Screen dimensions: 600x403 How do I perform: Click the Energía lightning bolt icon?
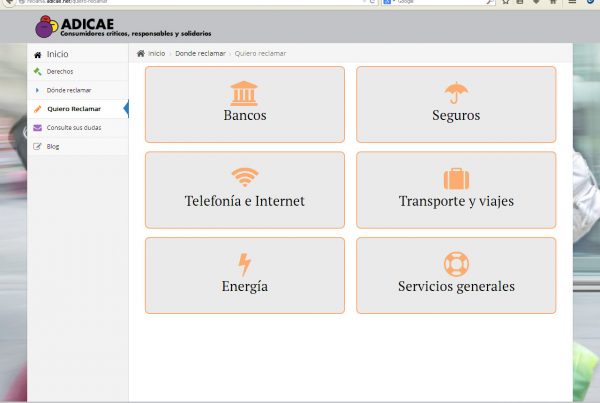pos(244,264)
